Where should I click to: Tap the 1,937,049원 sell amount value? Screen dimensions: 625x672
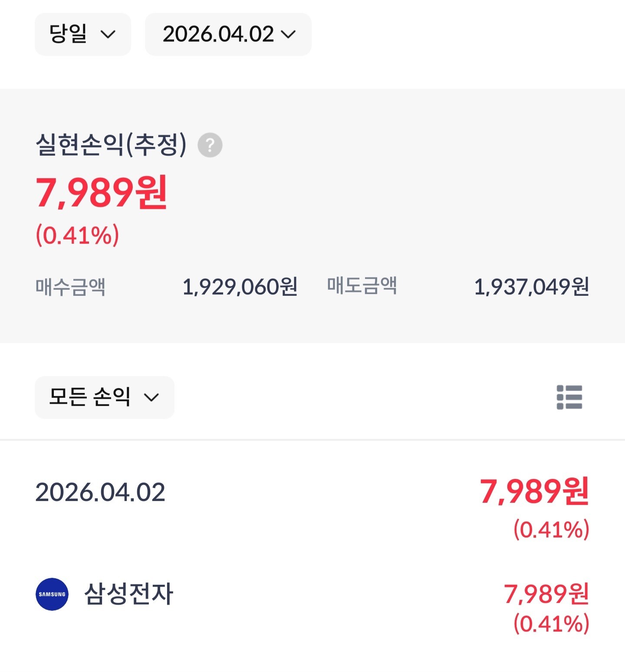531,287
